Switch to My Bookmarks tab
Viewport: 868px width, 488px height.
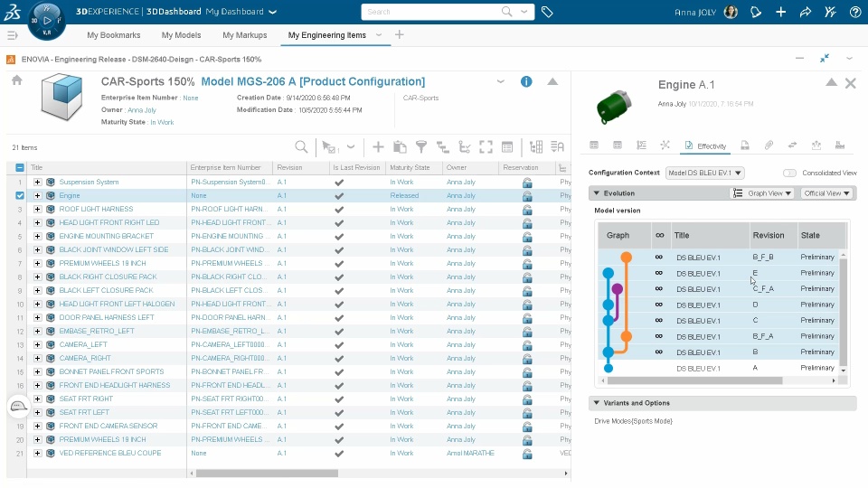114,35
